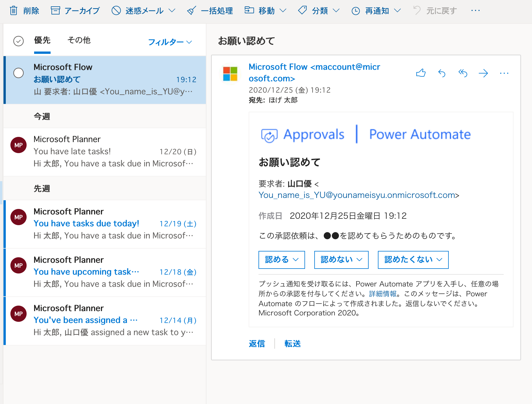Open message more actions ellipsis
Viewport: 532px width, 404px height.
pos(504,73)
